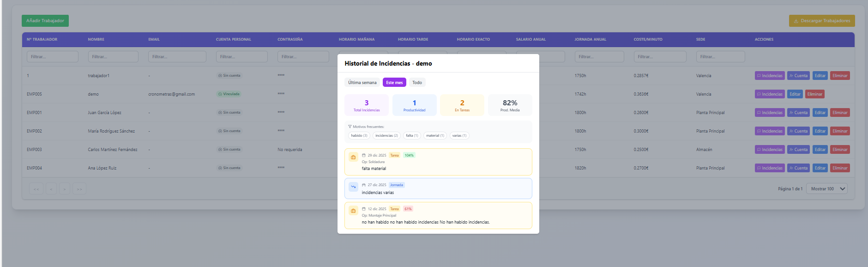This screenshot has height=267, width=868.
Task: Click the Sin cuenta status badge for trabajador1
Action: (x=229, y=76)
